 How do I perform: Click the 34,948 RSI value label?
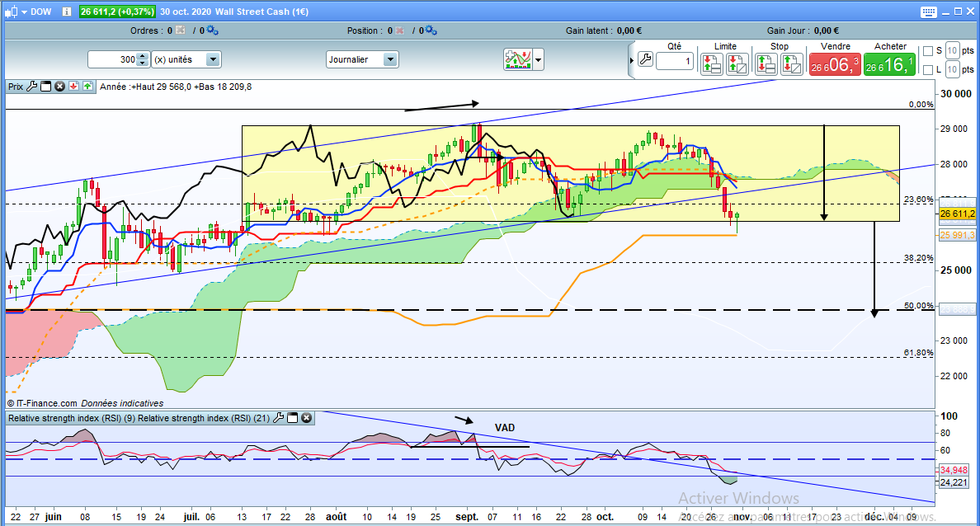point(954,470)
